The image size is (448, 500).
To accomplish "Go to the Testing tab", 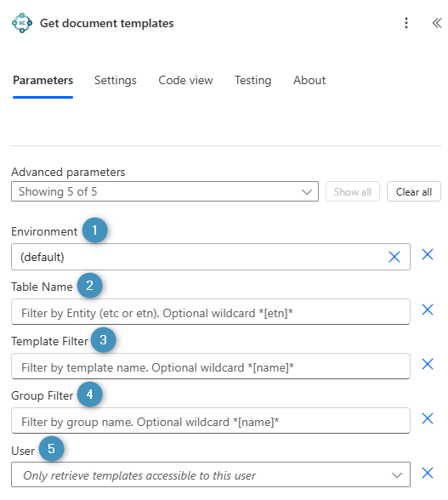I will point(252,80).
